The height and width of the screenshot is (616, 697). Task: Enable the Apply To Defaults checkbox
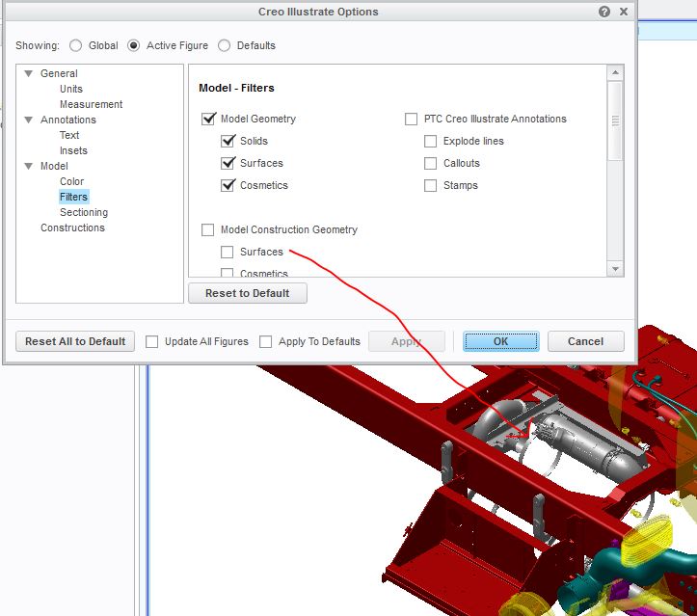click(x=266, y=342)
